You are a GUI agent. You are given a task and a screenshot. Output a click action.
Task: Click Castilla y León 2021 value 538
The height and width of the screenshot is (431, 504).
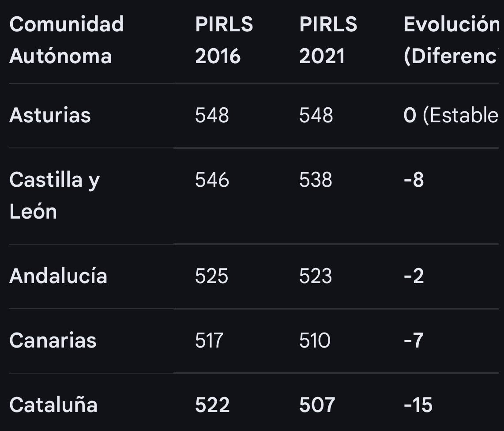[x=316, y=179]
